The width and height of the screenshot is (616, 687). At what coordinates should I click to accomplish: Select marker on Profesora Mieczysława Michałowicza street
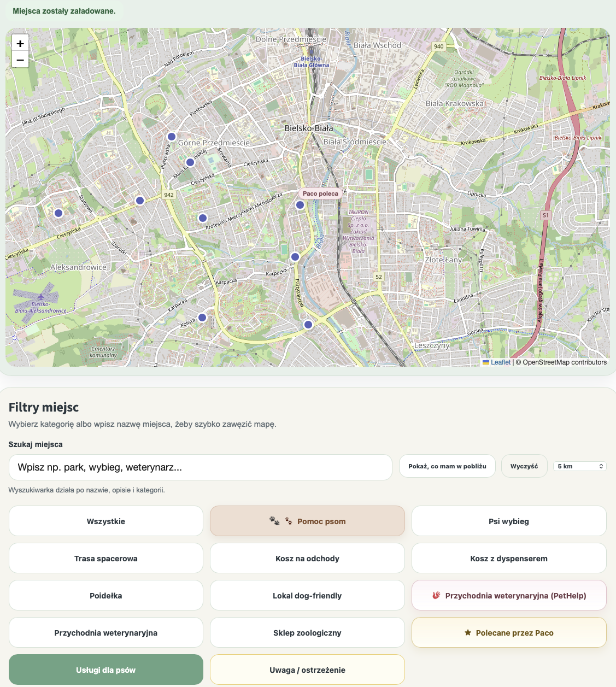tap(203, 218)
